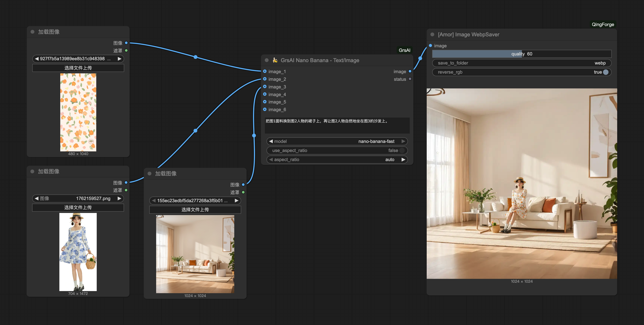The width and height of the screenshot is (644, 325).
Task: Click the status output socket
Action: click(x=410, y=79)
